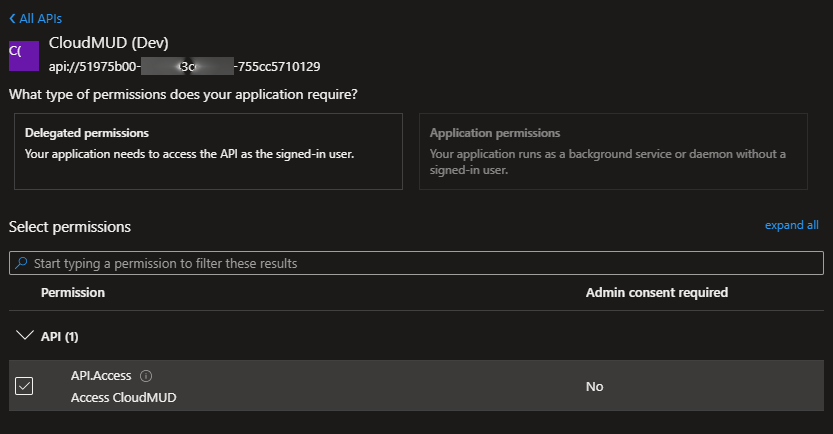This screenshot has height=434, width=833.
Task: Focus the permission filter search box
Action: click(x=416, y=263)
